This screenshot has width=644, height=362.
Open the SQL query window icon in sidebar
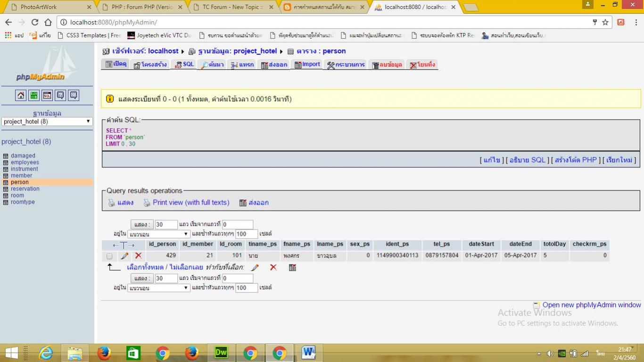(47, 95)
